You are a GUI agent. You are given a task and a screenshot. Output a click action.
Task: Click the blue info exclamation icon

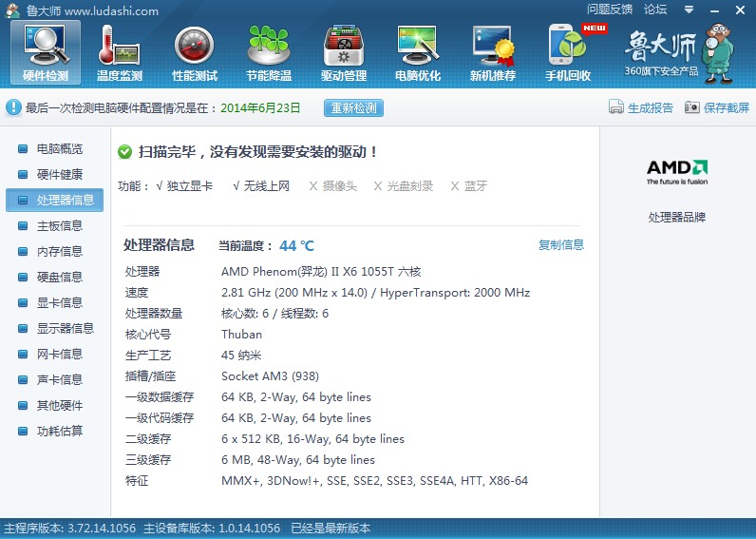13,107
